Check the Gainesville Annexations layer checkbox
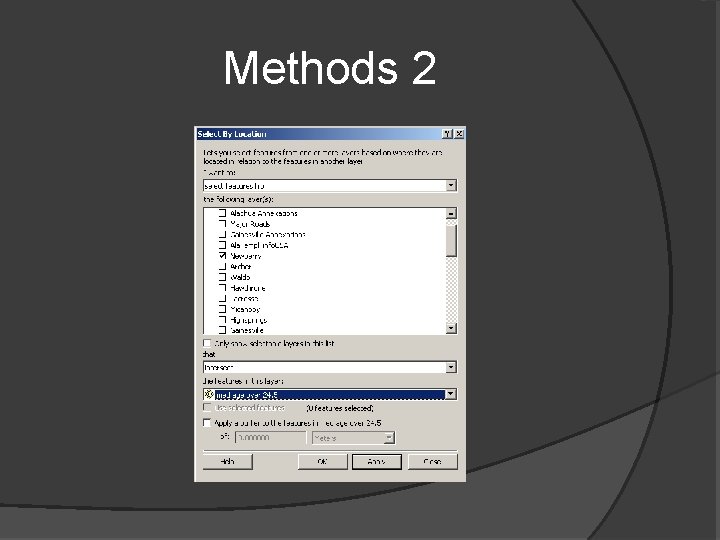 (x=222, y=234)
